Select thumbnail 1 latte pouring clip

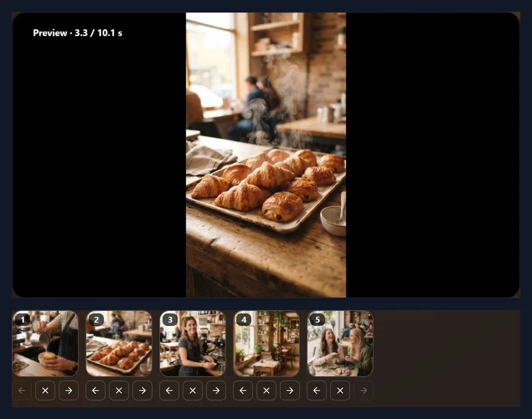(x=45, y=344)
